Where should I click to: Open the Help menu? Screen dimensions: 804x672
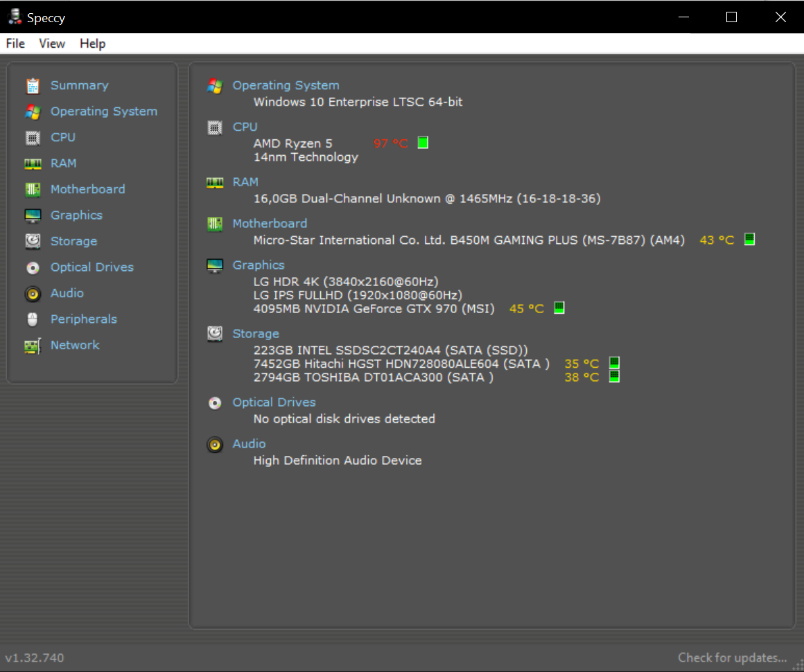click(x=92, y=44)
